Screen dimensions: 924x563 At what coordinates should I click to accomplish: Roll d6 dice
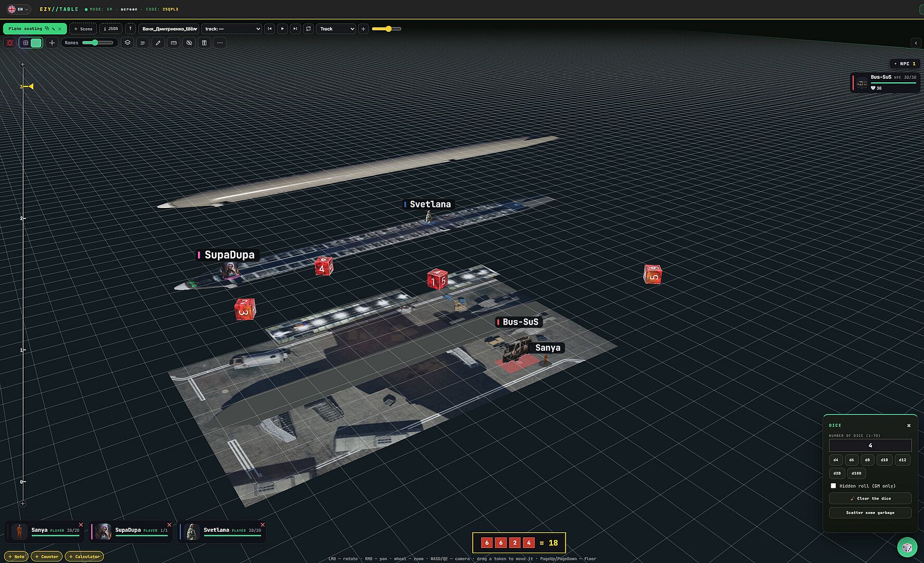point(852,460)
